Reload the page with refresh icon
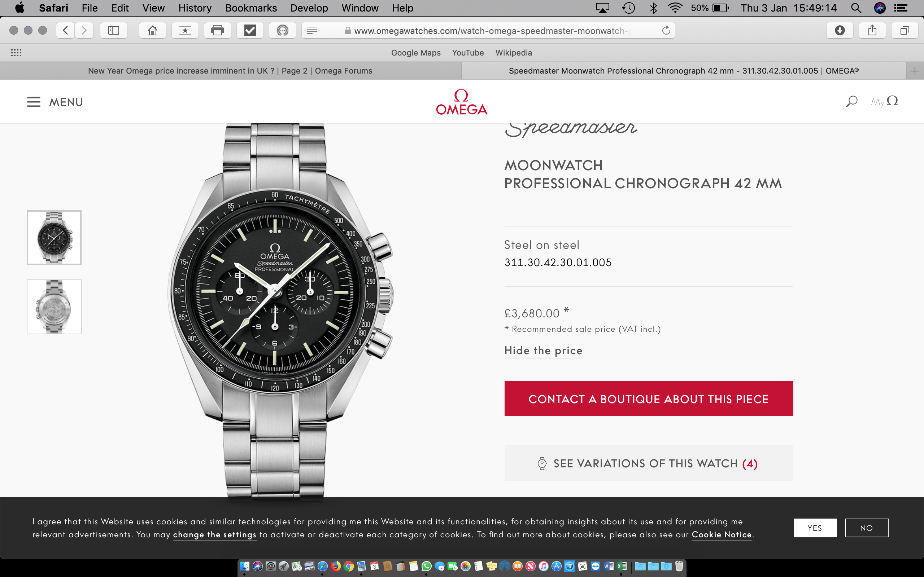The width and height of the screenshot is (924, 577). 666,30
